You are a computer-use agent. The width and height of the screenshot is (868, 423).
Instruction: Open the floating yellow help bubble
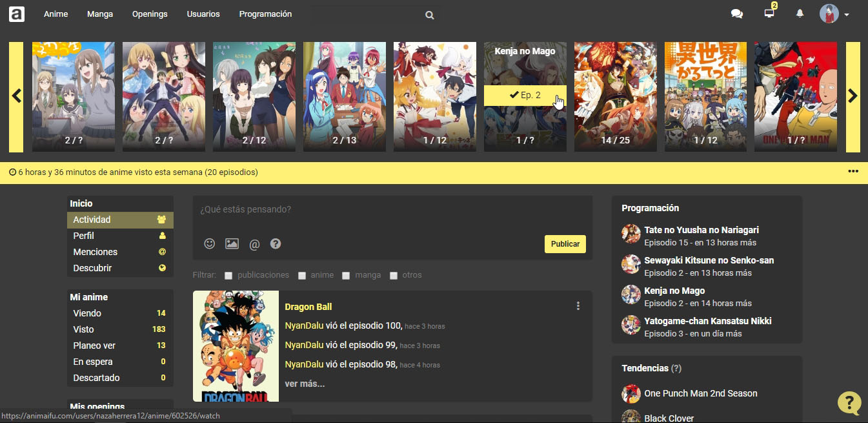point(849,402)
